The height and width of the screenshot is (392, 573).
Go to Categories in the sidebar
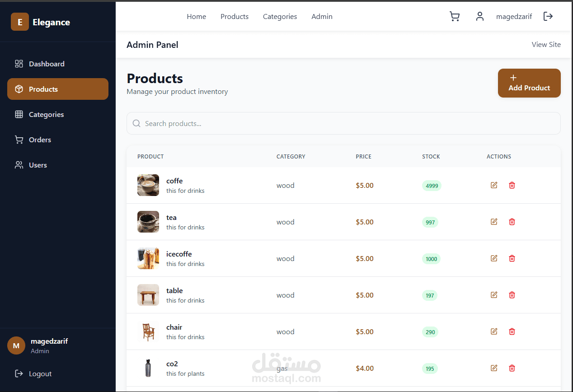point(58,114)
